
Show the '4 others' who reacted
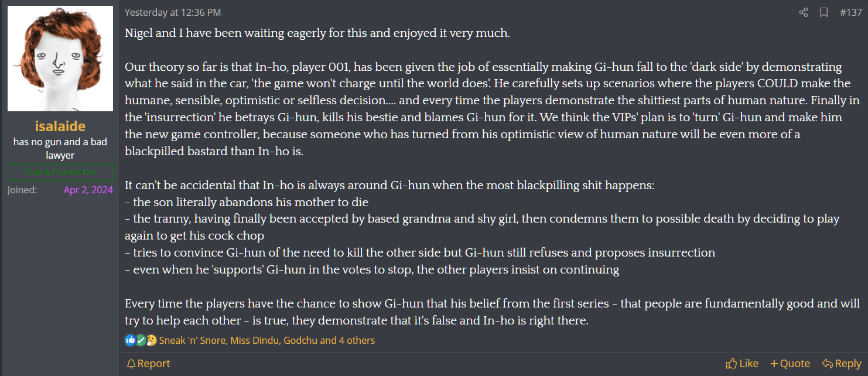(357, 340)
